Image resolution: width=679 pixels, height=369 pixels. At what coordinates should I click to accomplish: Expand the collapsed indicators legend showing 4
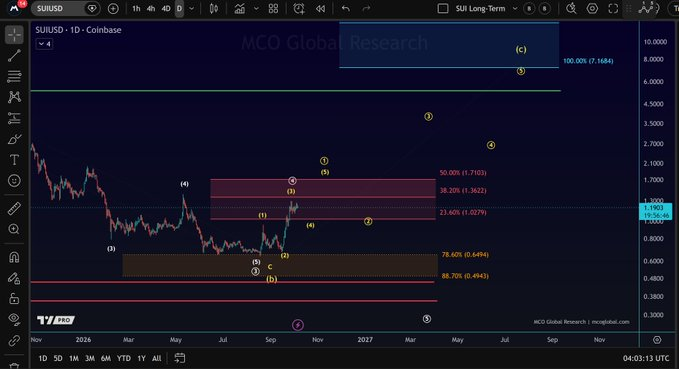[x=44, y=44]
